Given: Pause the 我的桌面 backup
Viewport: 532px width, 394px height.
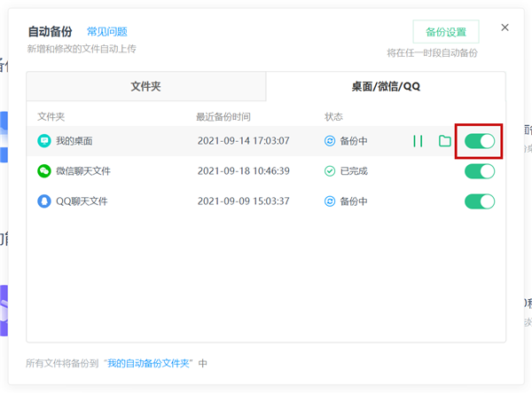Looking at the screenshot, I should 418,141.
